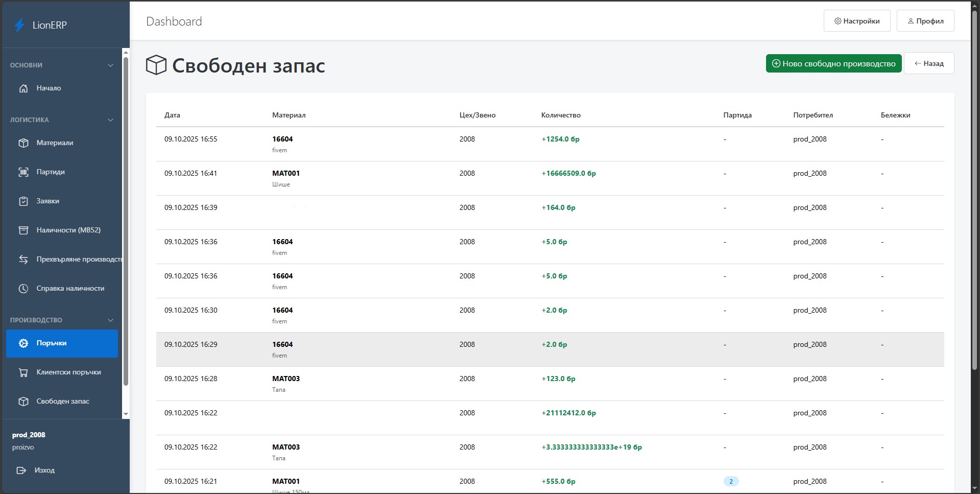This screenshot has height=494, width=980.
Task: Click the clock icon beside Справка наличности
Action: (23, 289)
